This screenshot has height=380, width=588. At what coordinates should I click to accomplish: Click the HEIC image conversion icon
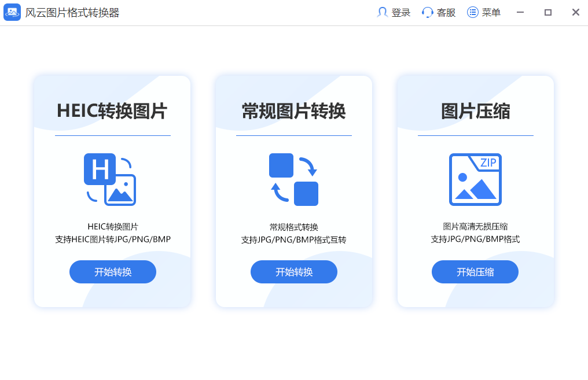tap(110, 179)
